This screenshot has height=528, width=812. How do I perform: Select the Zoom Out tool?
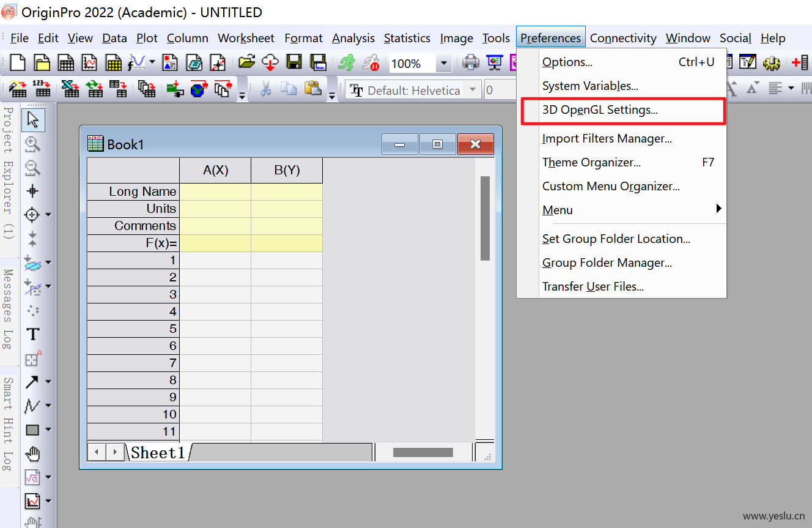32,168
